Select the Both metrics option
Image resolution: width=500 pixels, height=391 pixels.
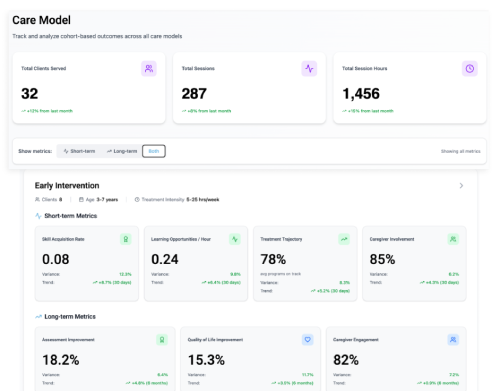(x=154, y=151)
